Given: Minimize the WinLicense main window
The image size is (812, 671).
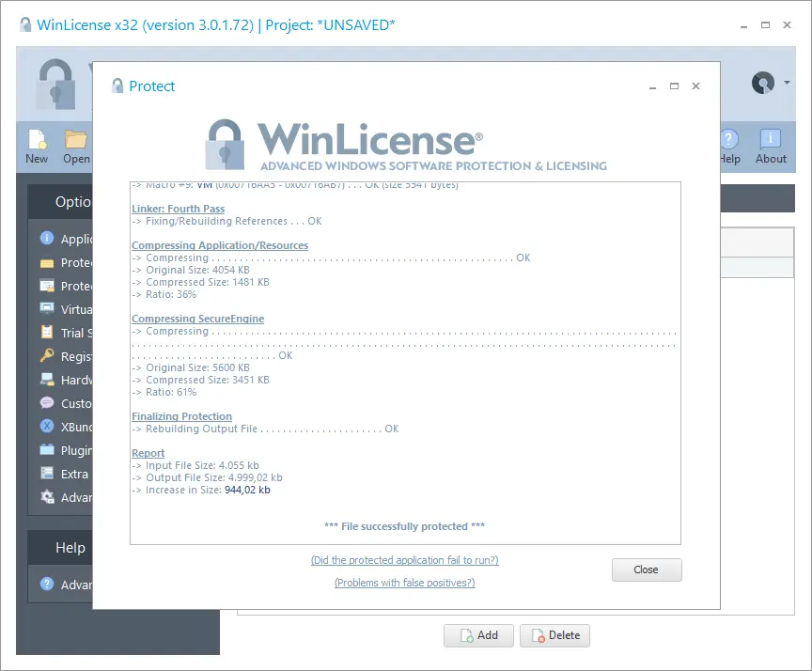Looking at the screenshot, I should [743, 25].
